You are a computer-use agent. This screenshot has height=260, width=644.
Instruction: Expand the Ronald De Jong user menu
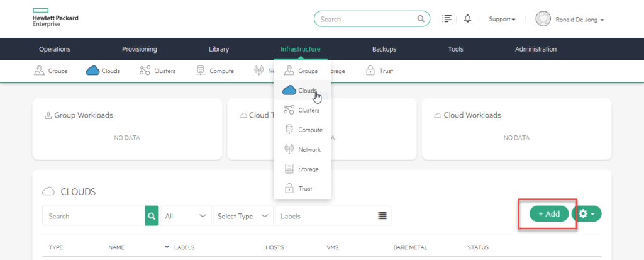pos(570,20)
